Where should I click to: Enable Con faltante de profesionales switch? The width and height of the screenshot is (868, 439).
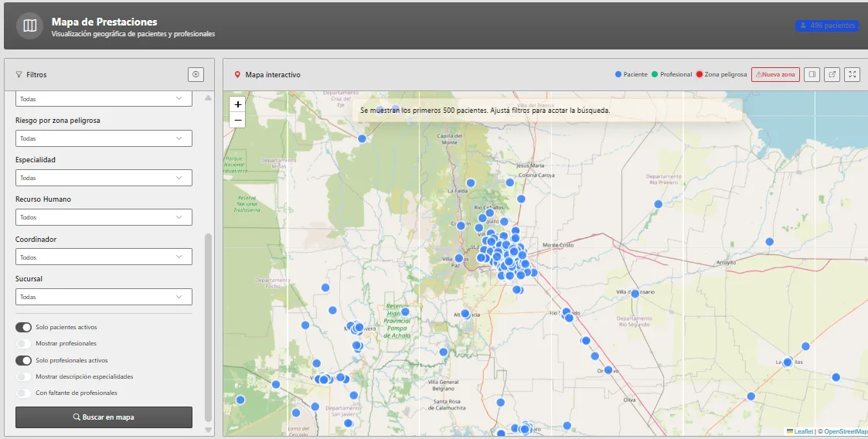(x=23, y=393)
